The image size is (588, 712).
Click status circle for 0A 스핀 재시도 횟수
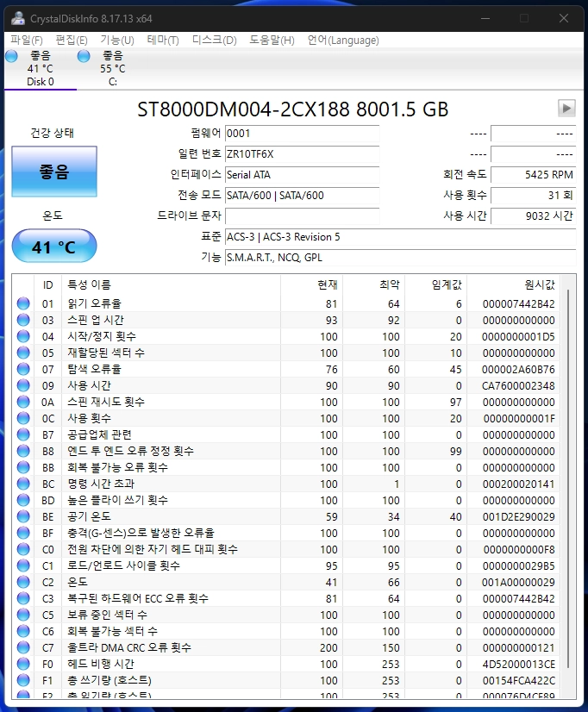click(x=23, y=402)
